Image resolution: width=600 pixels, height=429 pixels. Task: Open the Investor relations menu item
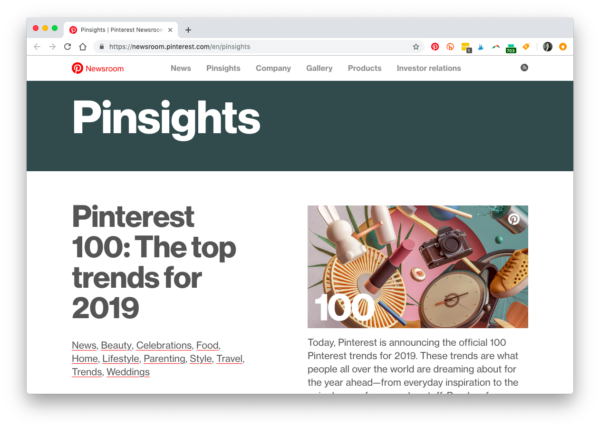pyautogui.click(x=429, y=68)
